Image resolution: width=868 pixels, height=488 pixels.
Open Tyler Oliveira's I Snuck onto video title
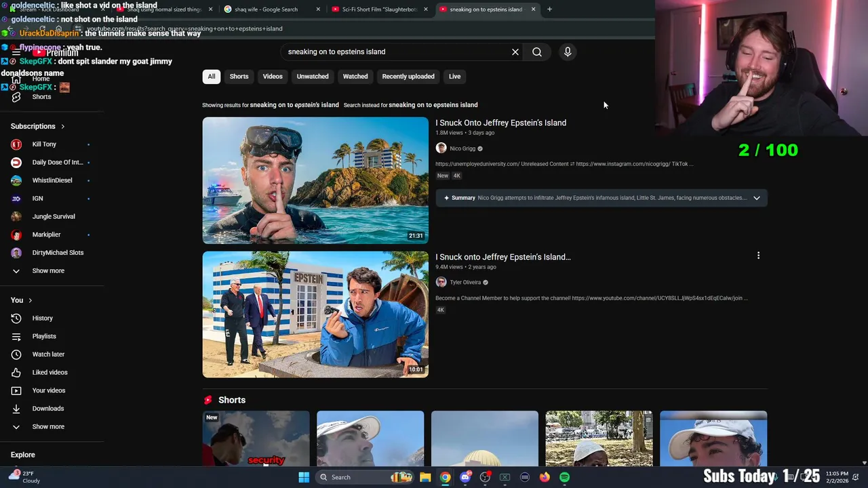tap(503, 257)
